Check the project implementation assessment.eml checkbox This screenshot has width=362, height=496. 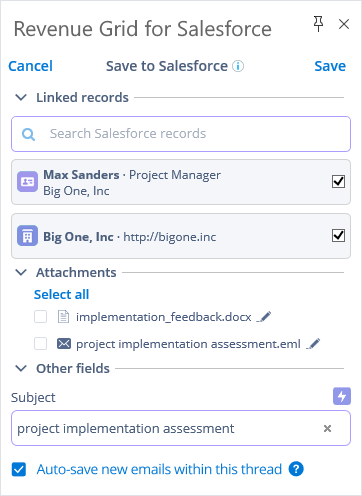point(41,344)
